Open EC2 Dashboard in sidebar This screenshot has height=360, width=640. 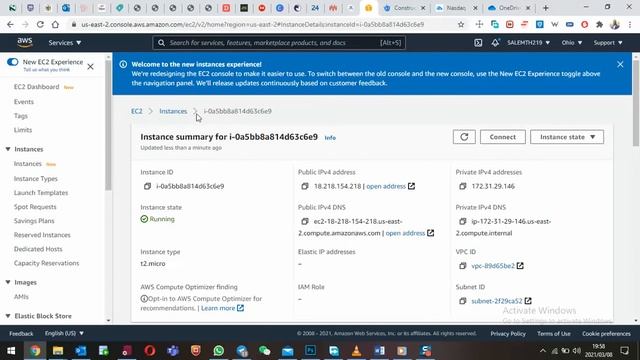click(x=36, y=87)
